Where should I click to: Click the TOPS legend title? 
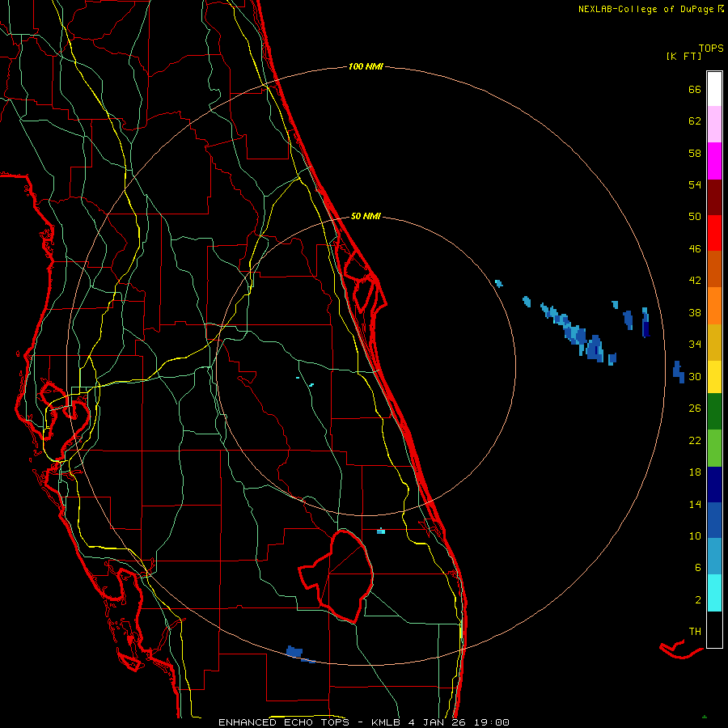click(x=711, y=49)
